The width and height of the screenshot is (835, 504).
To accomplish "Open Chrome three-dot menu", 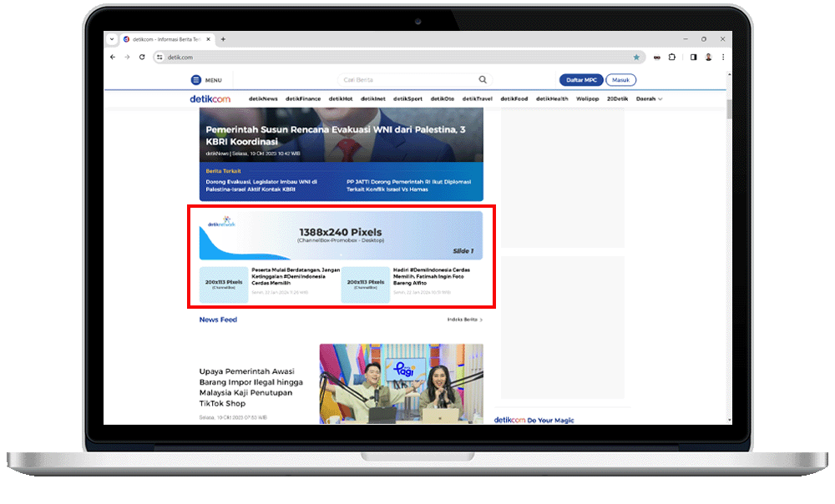I will point(723,58).
